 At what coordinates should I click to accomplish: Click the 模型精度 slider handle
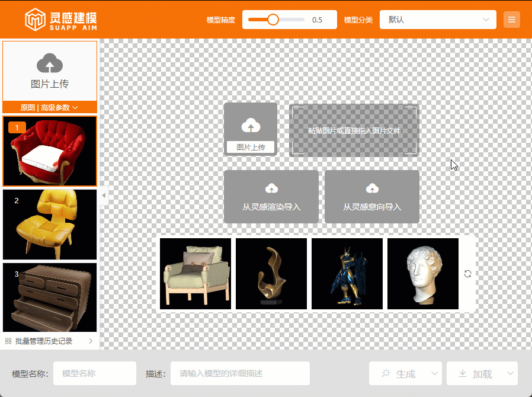click(x=273, y=20)
